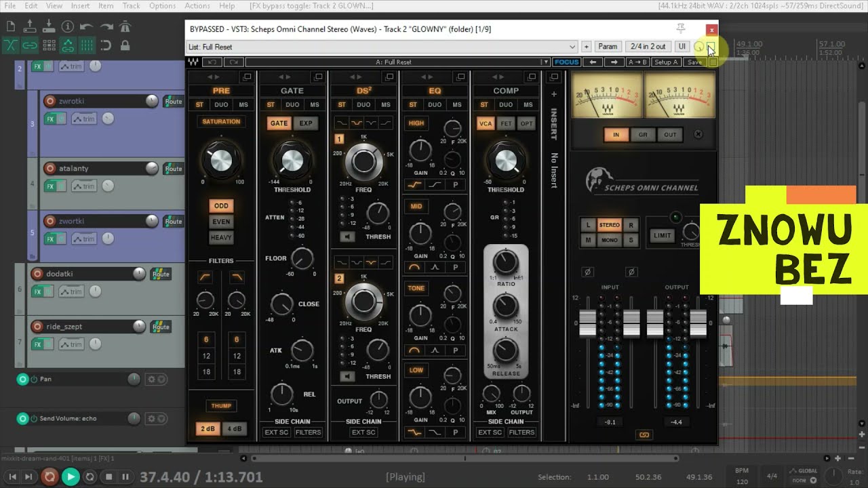
Task: Open the 2/4 in 2 out pin routing
Action: click(648, 47)
